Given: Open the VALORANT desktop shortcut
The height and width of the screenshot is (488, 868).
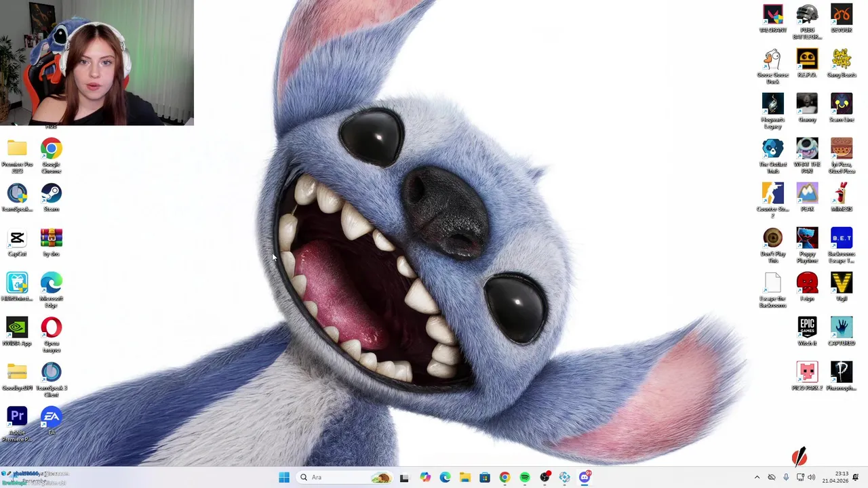Looking at the screenshot, I should (772, 19).
